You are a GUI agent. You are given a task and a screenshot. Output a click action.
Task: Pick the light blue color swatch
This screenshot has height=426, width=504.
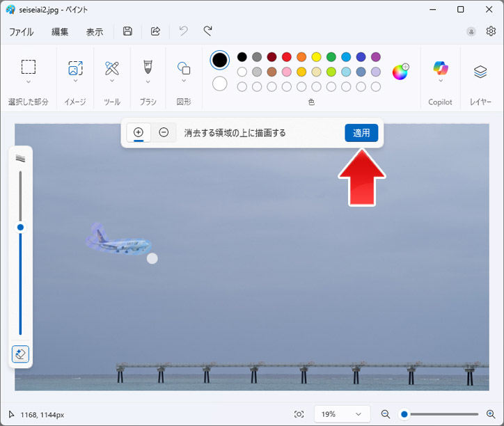(346, 72)
